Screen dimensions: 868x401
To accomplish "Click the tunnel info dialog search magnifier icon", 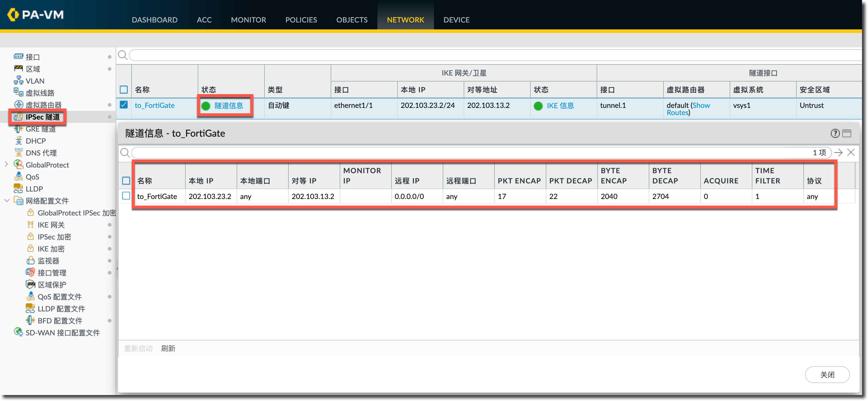I will [x=125, y=153].
